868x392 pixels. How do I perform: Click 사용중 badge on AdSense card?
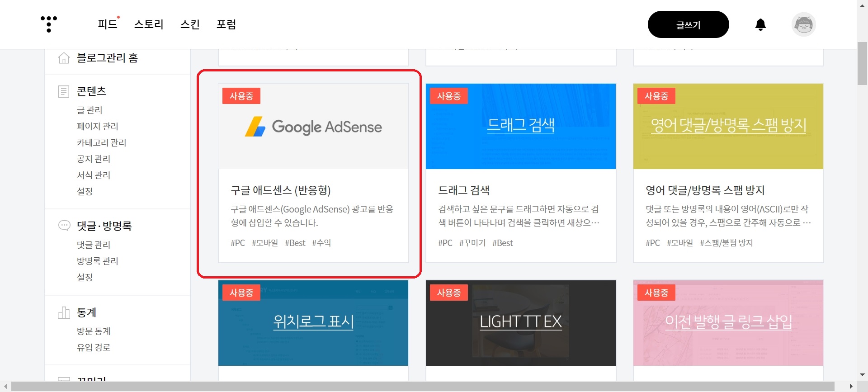point(241,96)
